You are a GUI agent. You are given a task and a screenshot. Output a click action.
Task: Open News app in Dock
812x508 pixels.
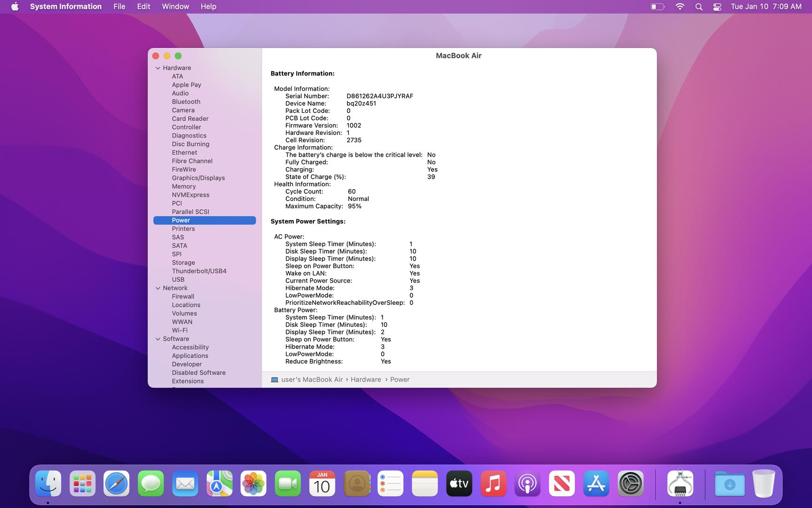tap(562, 484)
